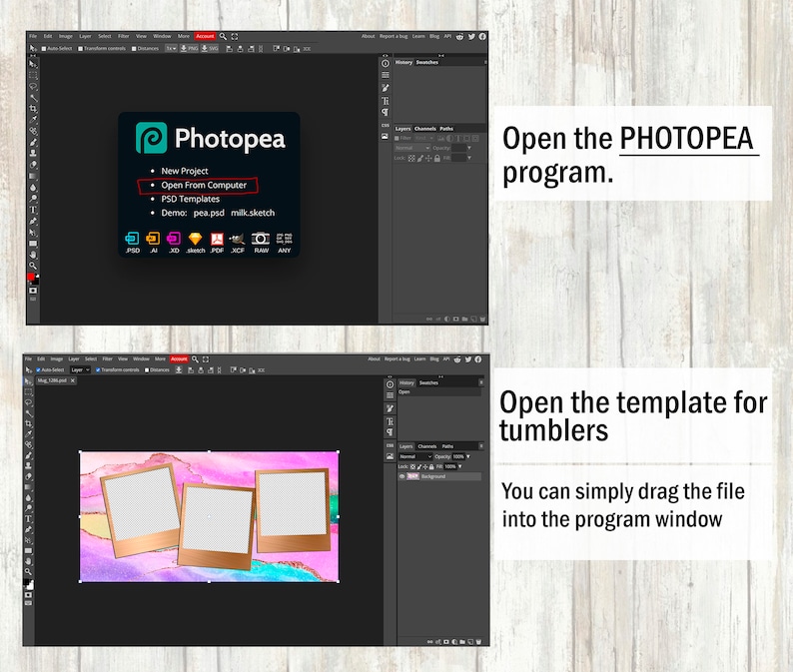Click New Project on Photopea splash
This screenshot has width=793, height=672.
185,171
